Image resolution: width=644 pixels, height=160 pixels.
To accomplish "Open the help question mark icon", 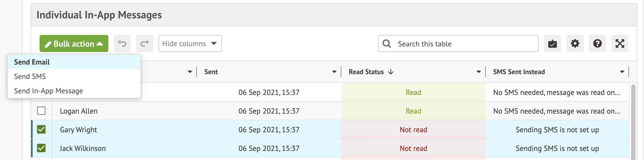I will (x=597, y=43).
